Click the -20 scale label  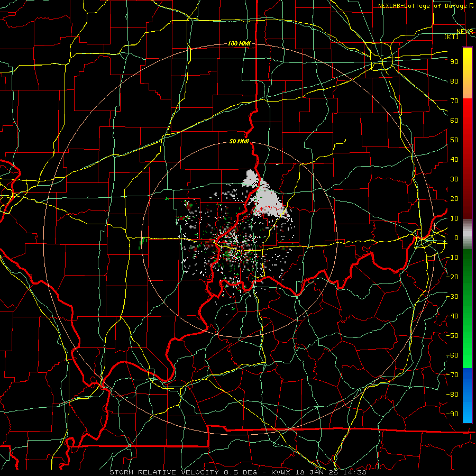(x=453, y=277)
